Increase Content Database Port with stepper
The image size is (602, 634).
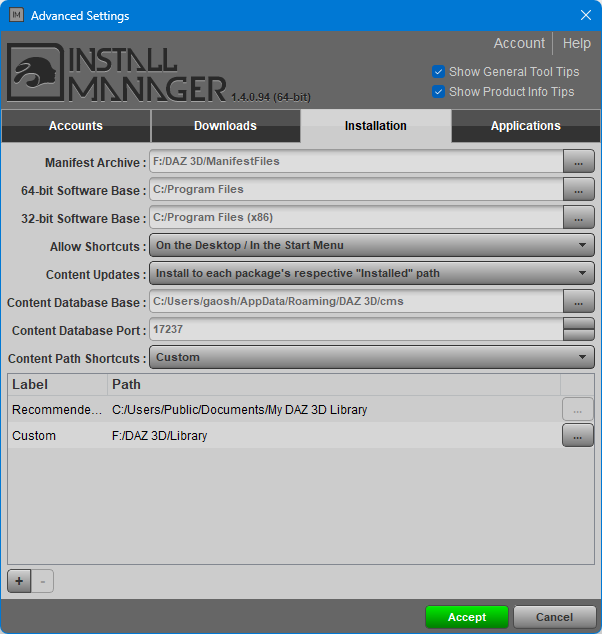click(x=579, y=323)
